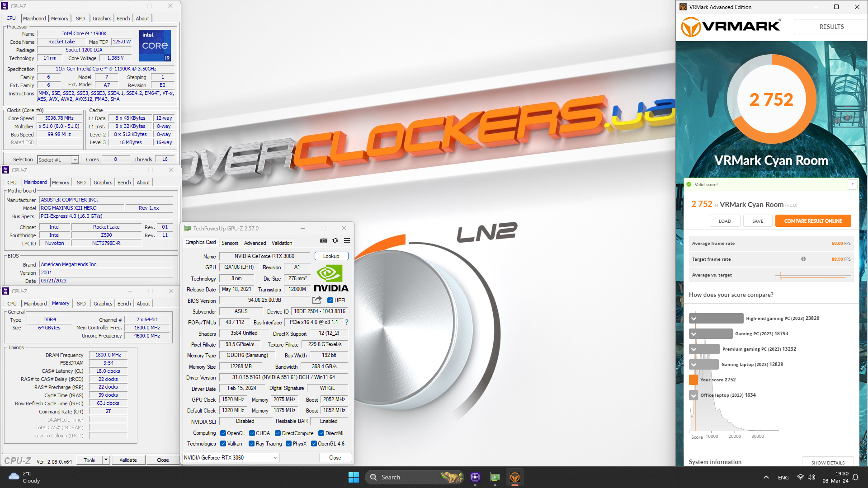Click the taskbar clock showing 19:30

(x=835, y=477)
